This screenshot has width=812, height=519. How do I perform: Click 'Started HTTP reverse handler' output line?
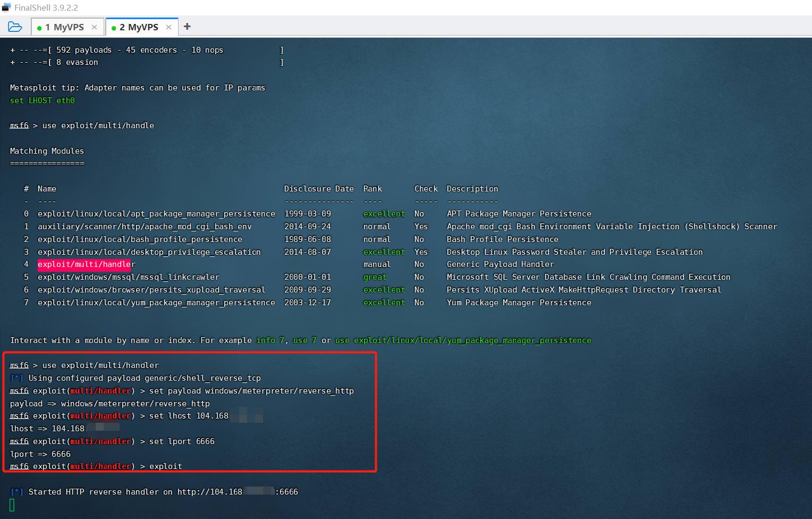154,492
